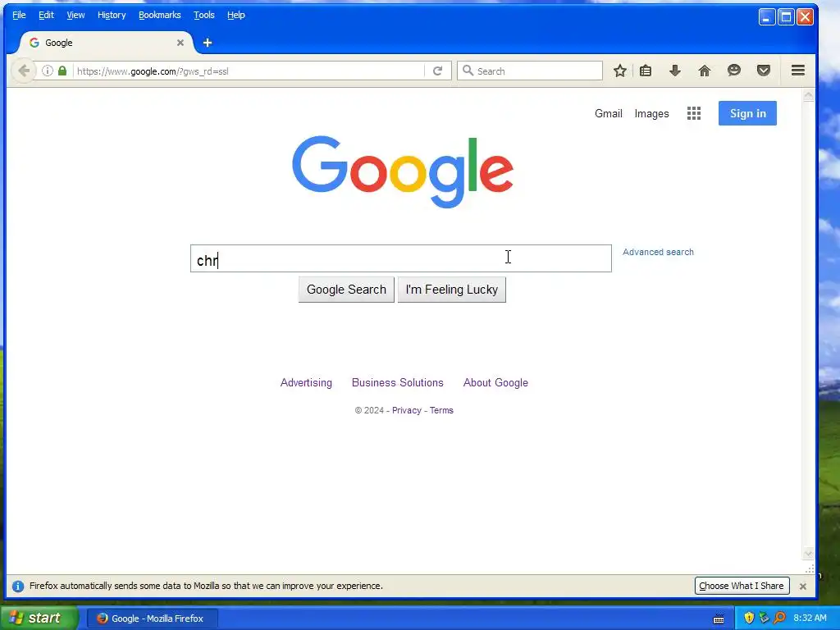Minimize the Firefox window
The width and height of the screenshot is (840, 630).
(x=767, y=17)
